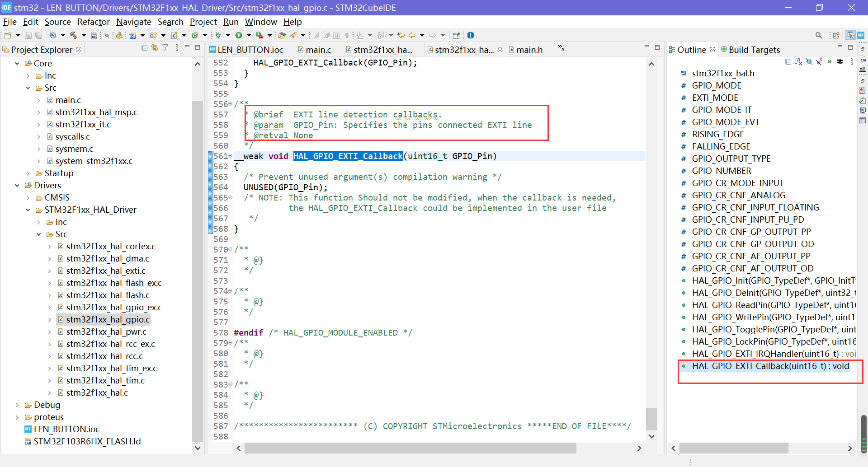Click the Outline horizontal scrollbar thumb
Image resolution: width=868 pixels, height=467 pixels.
pyautogui.click(x=734, y=448)
